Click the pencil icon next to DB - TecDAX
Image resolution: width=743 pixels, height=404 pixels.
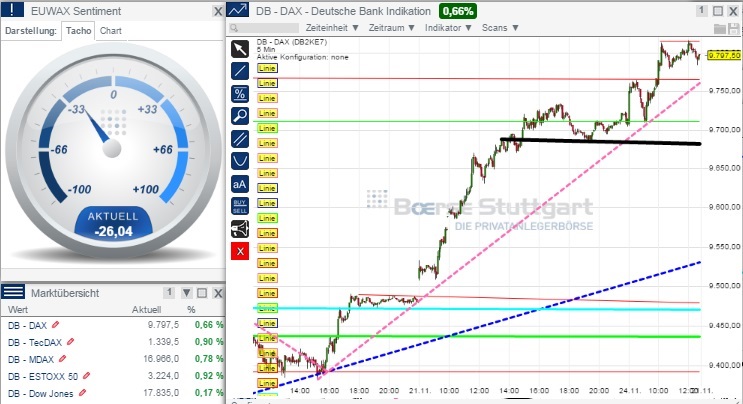click(71, 341)
